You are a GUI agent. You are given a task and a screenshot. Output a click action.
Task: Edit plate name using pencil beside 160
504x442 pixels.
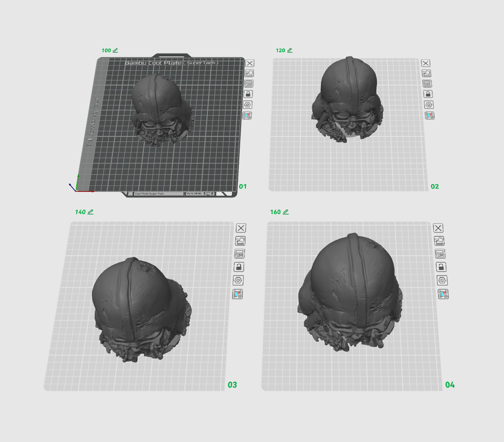pyautogui.click(x=286, y=212)
